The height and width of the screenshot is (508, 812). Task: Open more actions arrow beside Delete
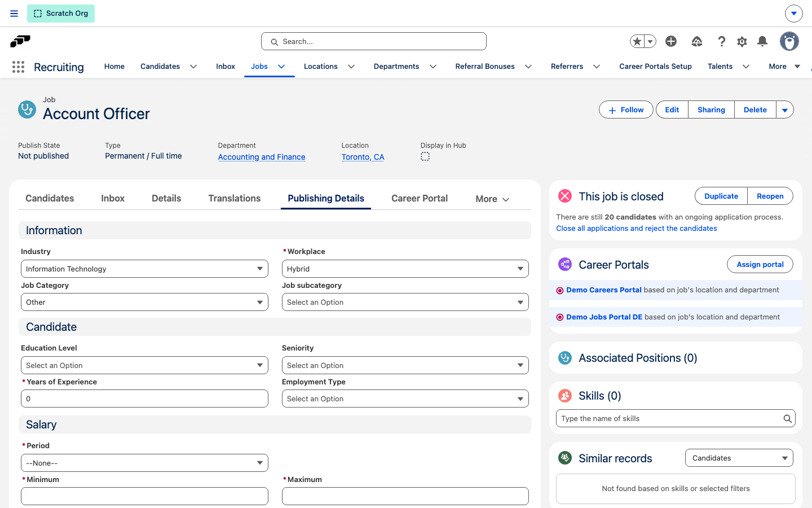785,110
